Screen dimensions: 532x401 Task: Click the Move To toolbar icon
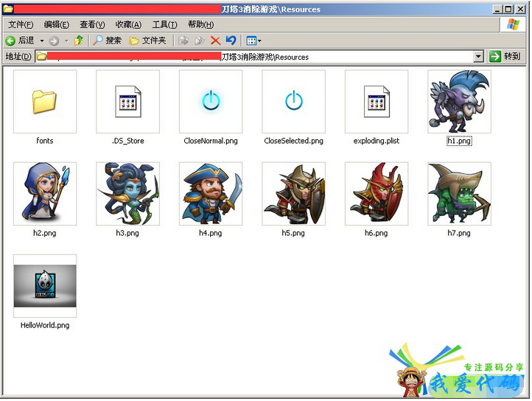coord(183,41)
